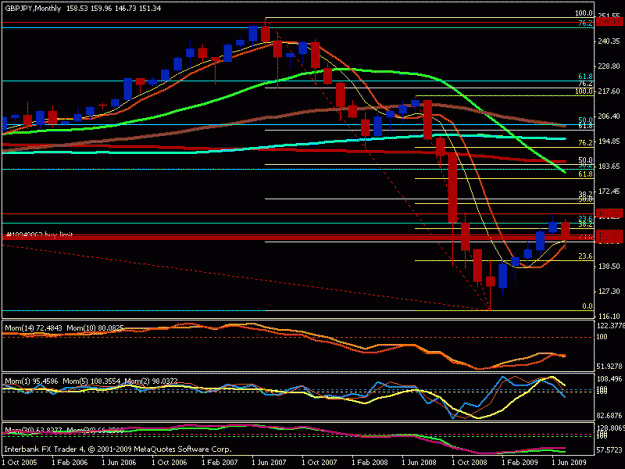Click the 1 Jun 2009 date label
Screen dimensions: 625x469
click(569, 462)
